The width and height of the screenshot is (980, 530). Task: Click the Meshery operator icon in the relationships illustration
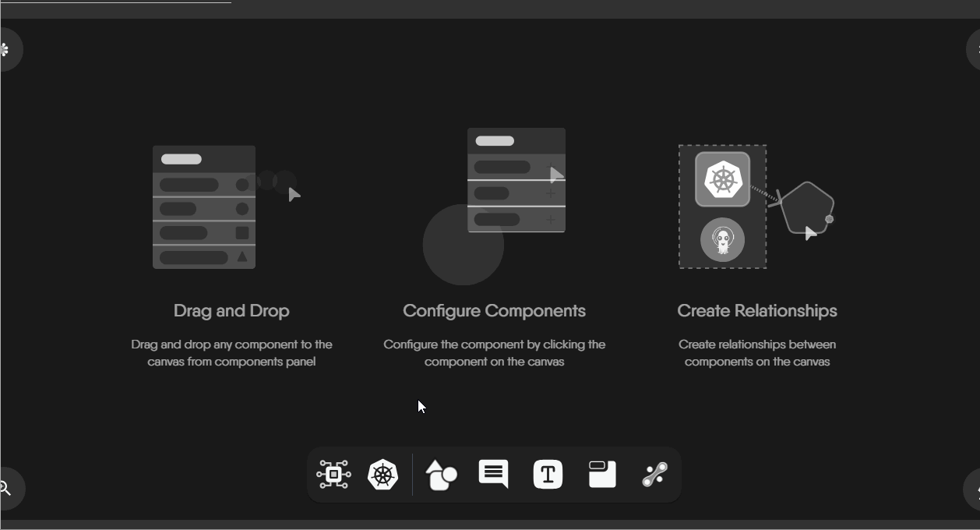click(722, 240)
